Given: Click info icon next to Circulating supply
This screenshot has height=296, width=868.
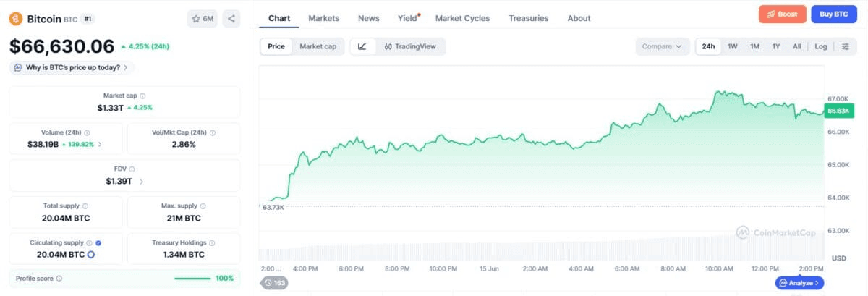Looking at the screenshot, I should [89, 243].
